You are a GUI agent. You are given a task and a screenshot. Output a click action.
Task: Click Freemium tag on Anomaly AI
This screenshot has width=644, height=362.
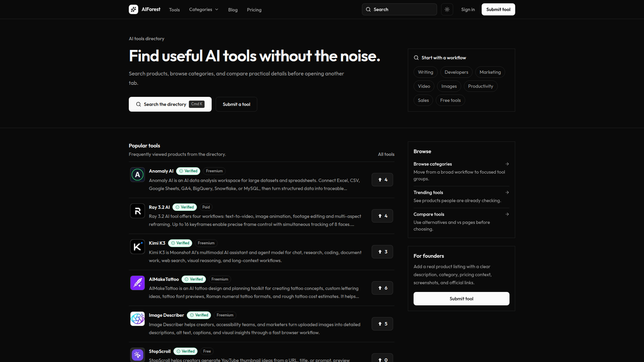pos(214,171)
